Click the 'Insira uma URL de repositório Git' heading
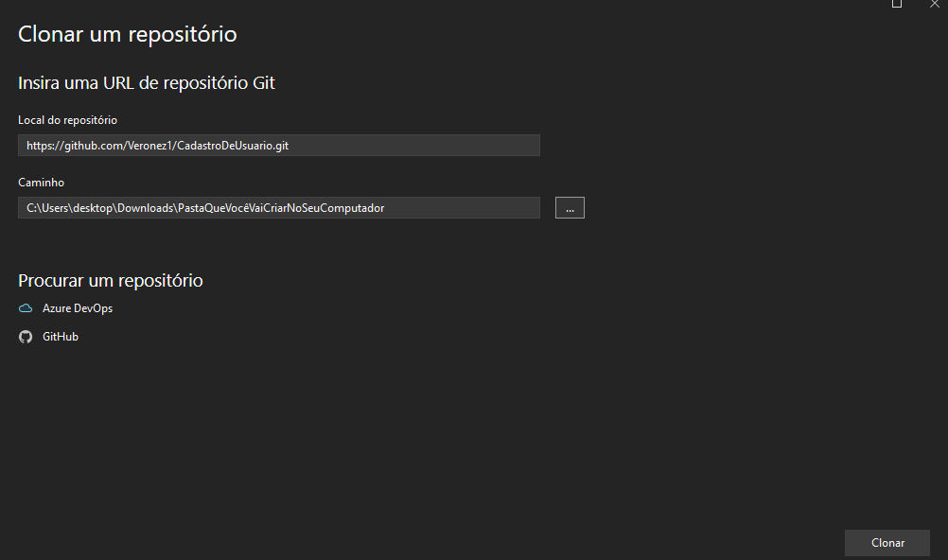948x560 pixels. tap(147, 83)
